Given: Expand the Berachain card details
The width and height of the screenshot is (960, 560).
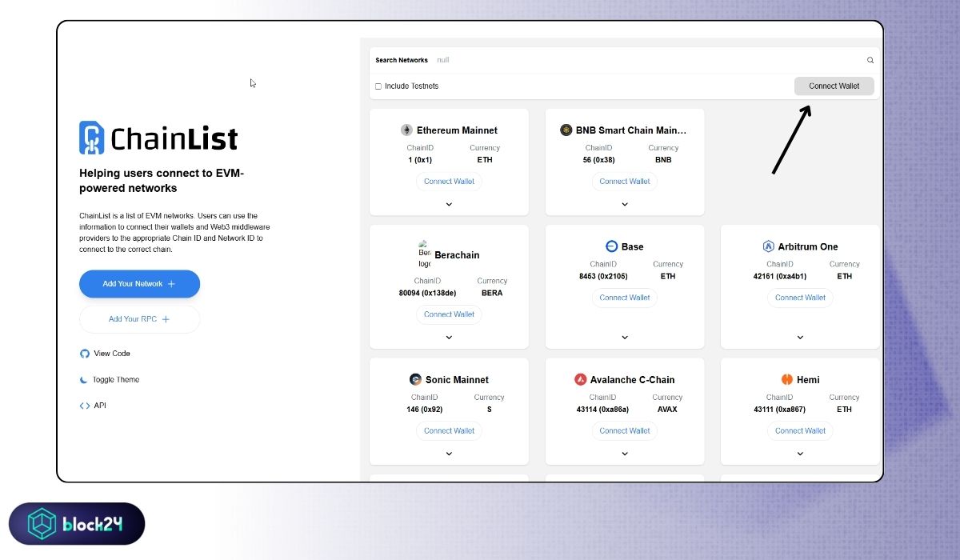Looking at the screenshot, I should [x=449, y=338].
